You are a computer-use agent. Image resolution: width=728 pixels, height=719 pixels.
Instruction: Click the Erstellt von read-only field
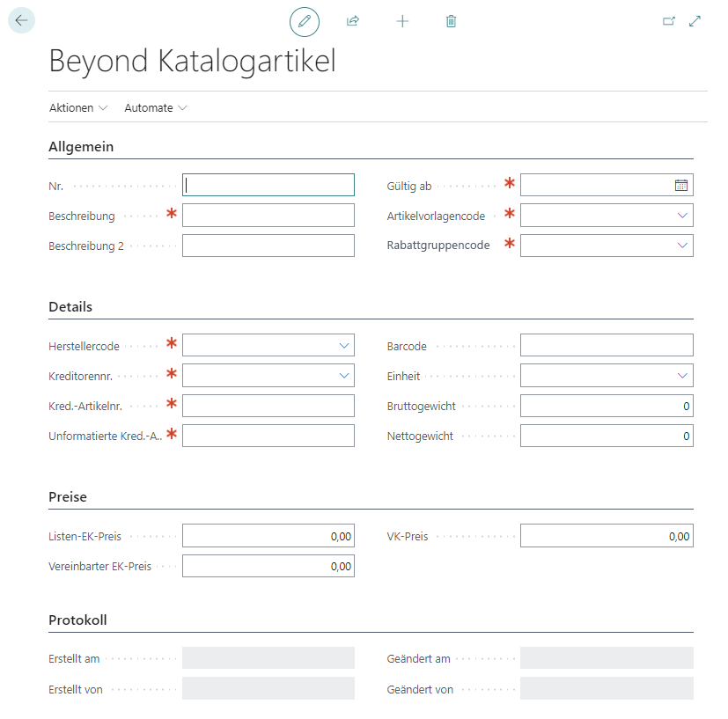click(x=268, y=688)
